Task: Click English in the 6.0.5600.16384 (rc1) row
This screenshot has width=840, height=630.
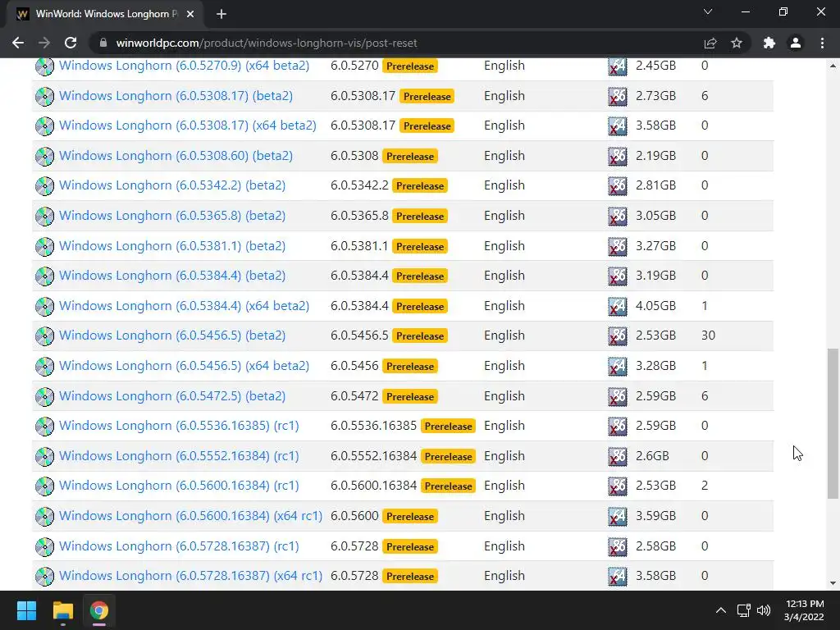Action: click(x=504, y=486)
